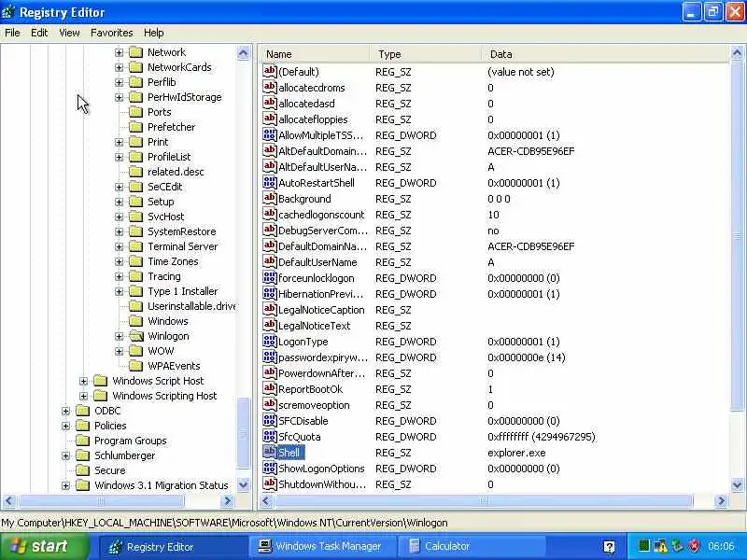Select the DefaultUserName value
Screen dimensions: 747x560
pos(317,262)
